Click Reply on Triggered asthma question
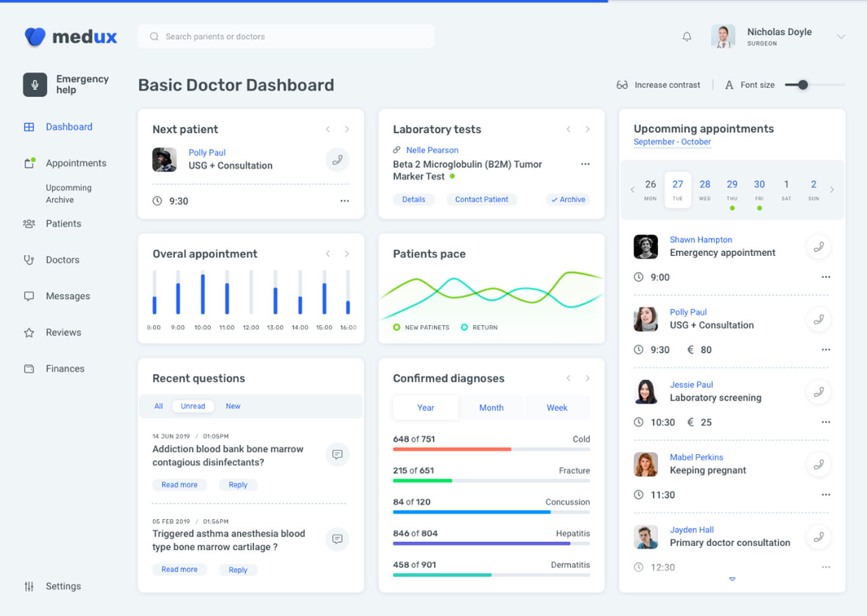 coord(238,570)
